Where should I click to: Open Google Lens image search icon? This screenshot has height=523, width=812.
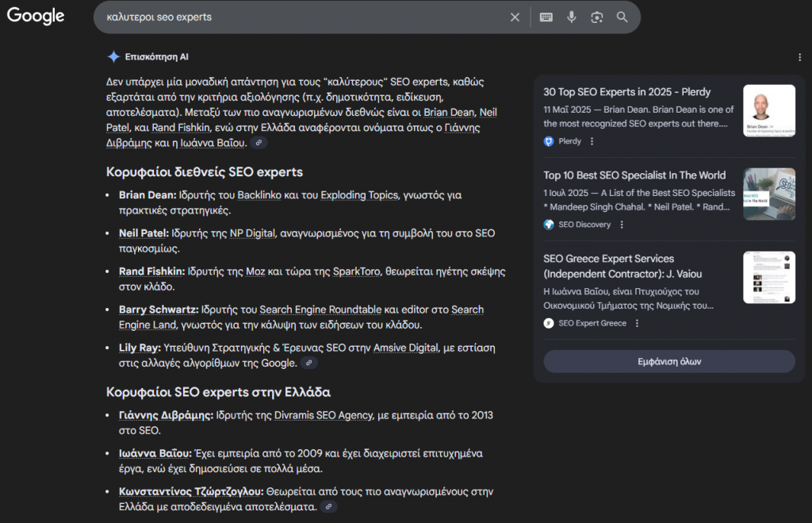[x=597, y=17]
